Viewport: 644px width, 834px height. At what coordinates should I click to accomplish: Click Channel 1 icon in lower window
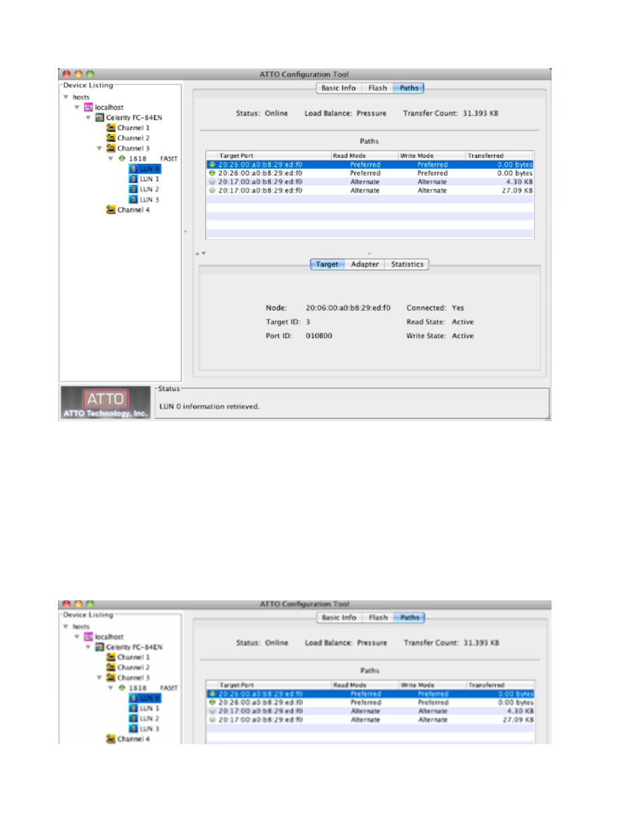click(111, 657)
